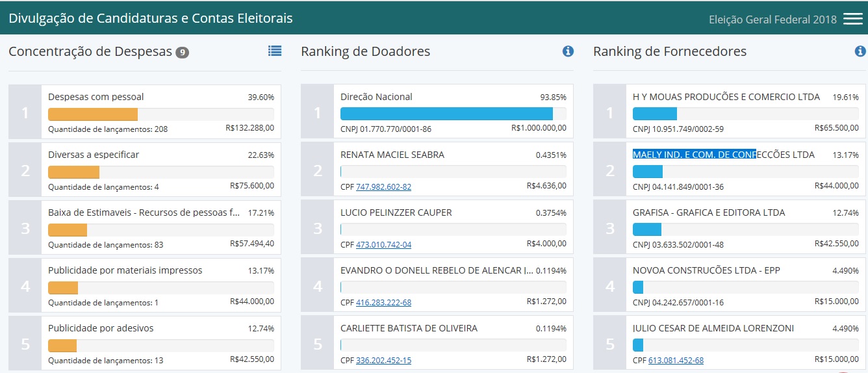
Task: Click supplier amount R$65.500,00
Action: click(837, 128)
